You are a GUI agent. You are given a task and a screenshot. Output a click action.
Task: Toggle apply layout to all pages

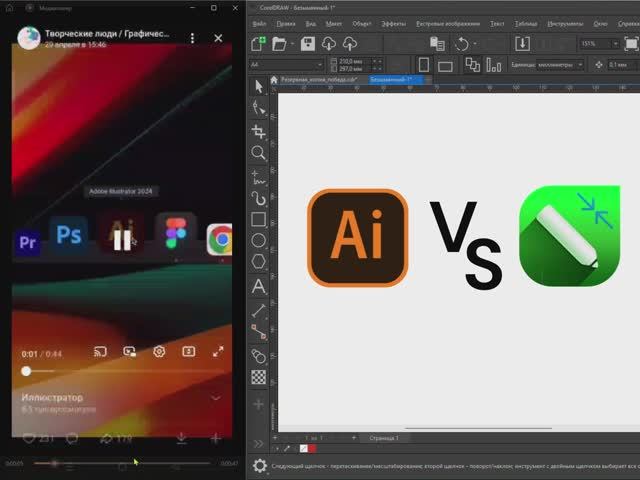(x=473, y=64)
